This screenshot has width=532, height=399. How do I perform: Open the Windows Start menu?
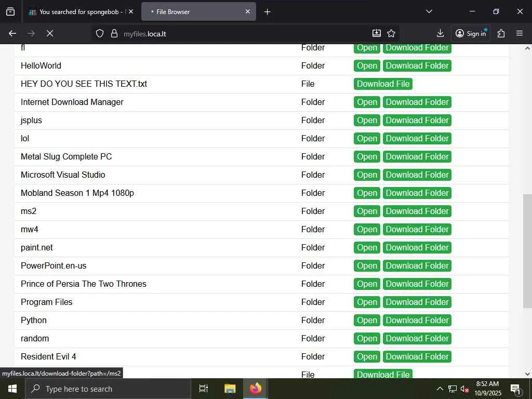[12, 389]
